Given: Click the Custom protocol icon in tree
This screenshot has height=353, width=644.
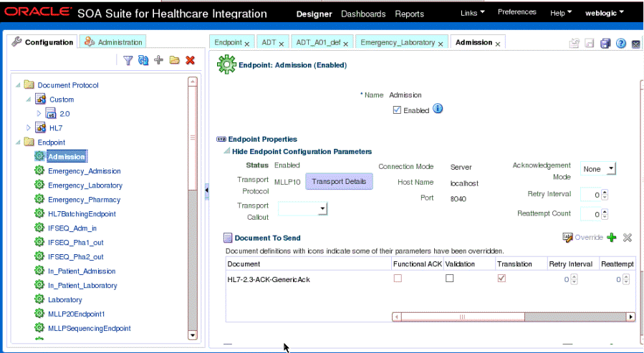Looking at the screenshot, I should tap(40, 99).
